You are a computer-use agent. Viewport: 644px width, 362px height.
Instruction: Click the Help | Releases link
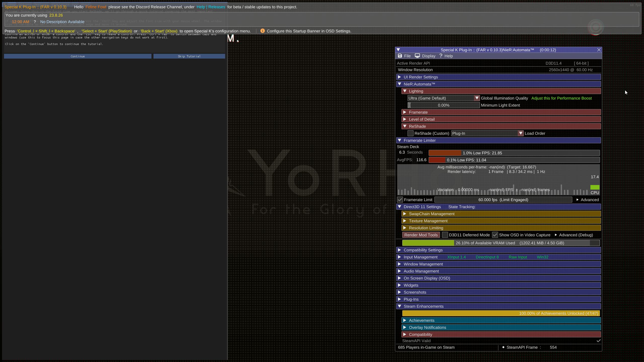211,7
